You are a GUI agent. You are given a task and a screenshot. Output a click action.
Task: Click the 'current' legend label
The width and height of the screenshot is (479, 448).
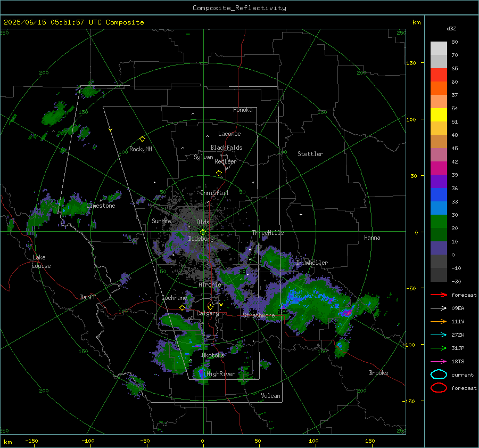point(463,375)
